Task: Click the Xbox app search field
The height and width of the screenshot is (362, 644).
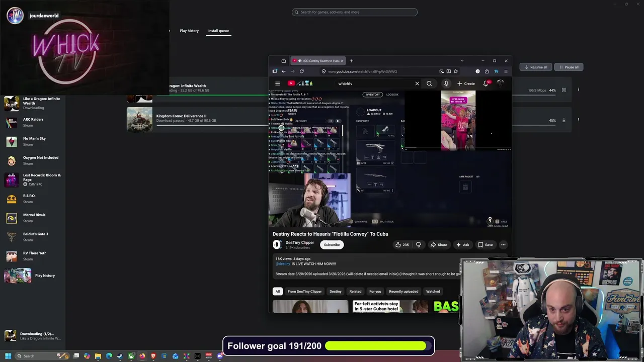Action: [355, 12]
